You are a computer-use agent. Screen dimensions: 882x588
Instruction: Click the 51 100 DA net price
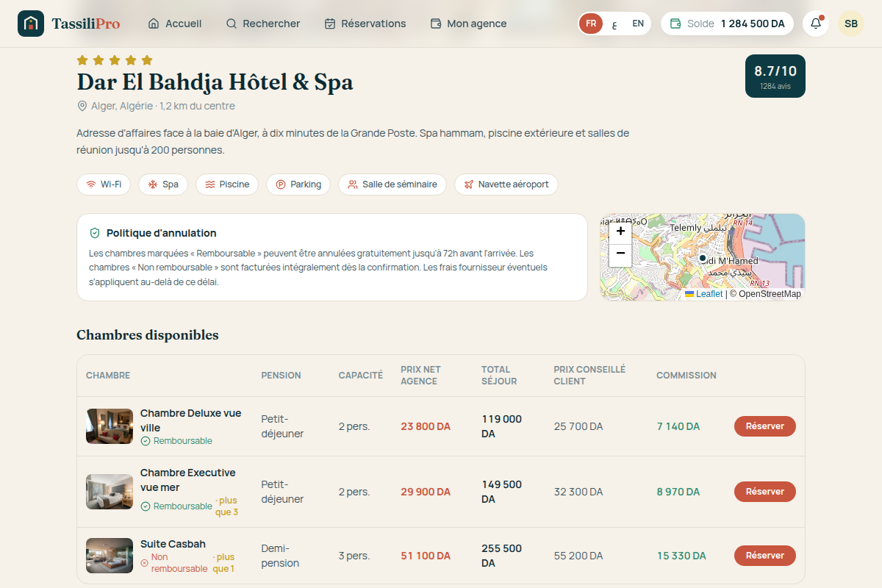pyautogui.click(x=426, y=556)
